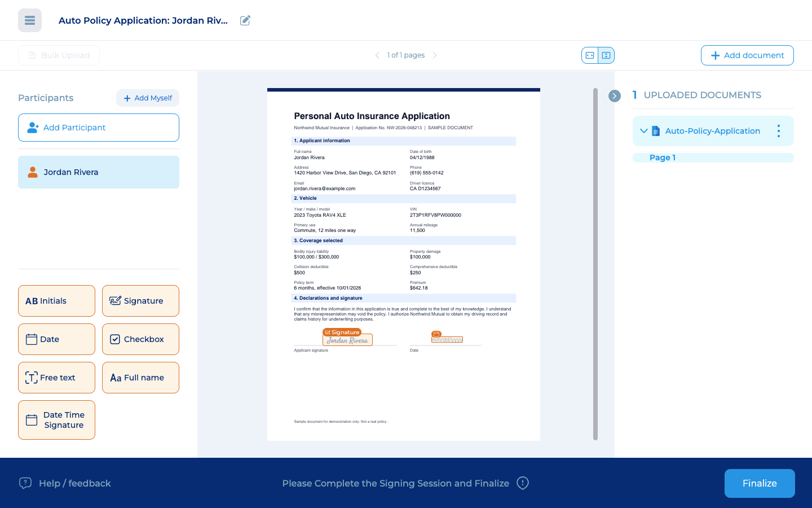Viewport: 812px width, 508px height.
Task: Go to previous page arrow
Action: (x=377, y=55)
